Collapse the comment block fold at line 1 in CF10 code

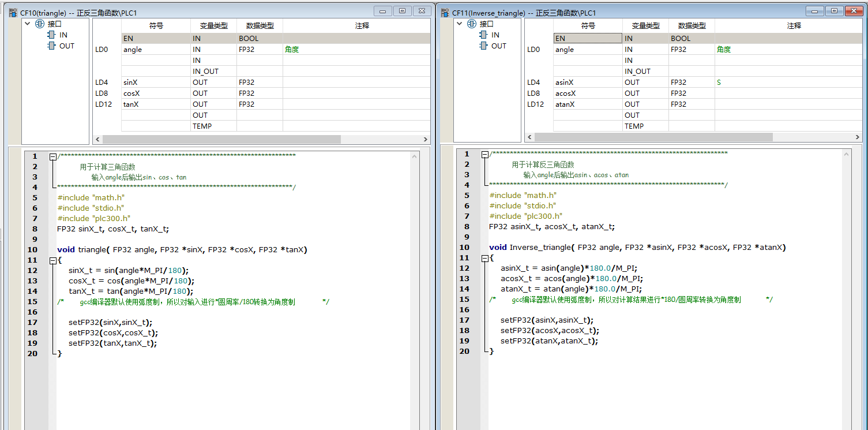pos(53,156)
